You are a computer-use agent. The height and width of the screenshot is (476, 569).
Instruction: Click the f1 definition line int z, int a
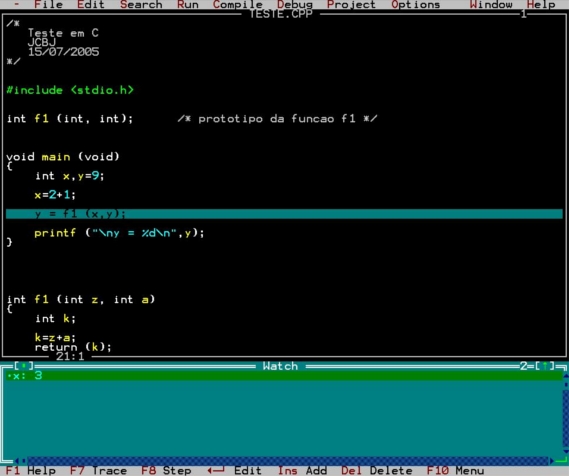click(x=81, y=299)
